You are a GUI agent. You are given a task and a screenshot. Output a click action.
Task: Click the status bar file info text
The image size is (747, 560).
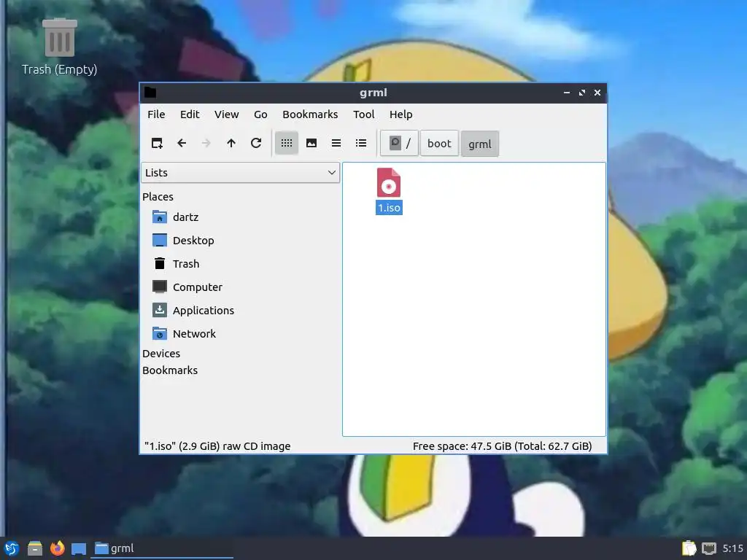pos(217,446)
